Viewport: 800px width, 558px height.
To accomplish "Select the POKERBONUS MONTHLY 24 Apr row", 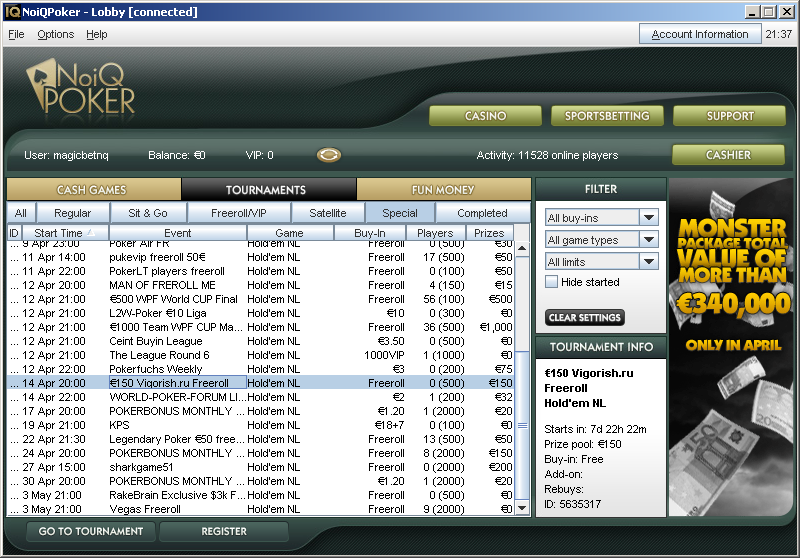I will click(261, 453).
